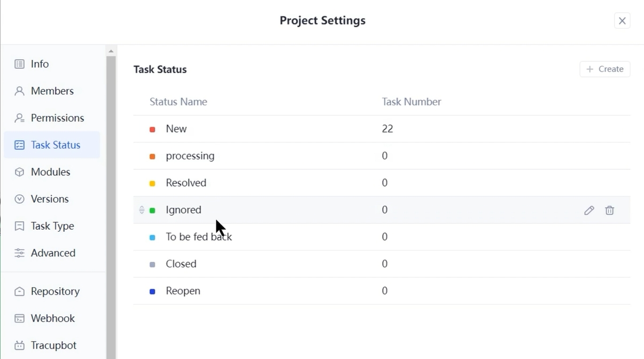
Task: Close the Project Settings dialog
Action: 622,20
